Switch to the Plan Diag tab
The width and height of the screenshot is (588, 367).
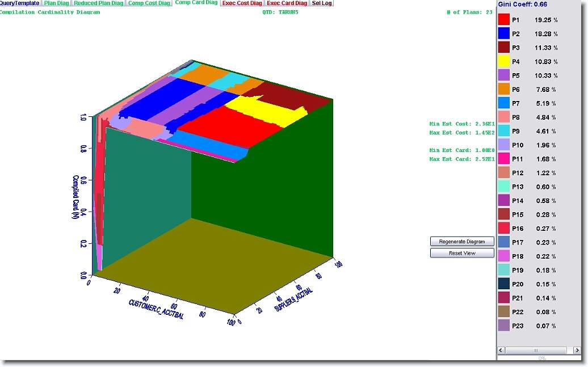tap(57, 3)
